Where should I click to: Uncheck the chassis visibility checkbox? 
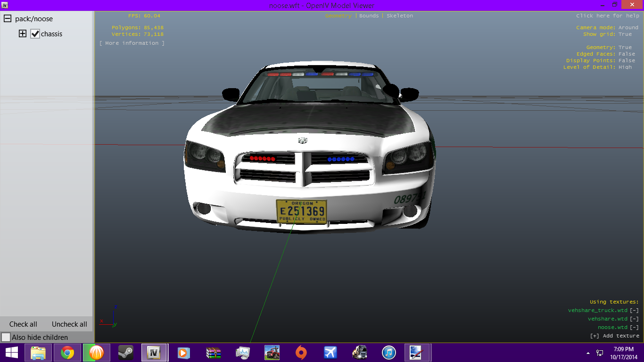35,34
